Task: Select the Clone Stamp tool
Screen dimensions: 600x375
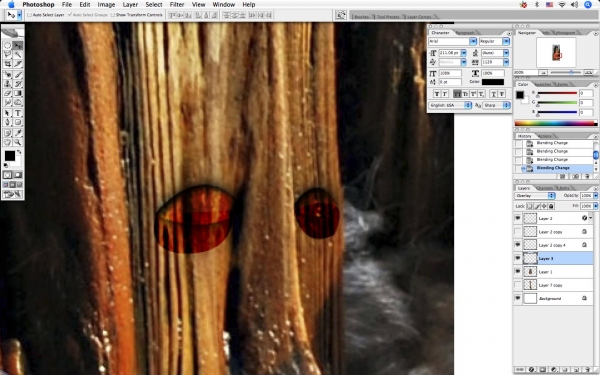Action: click(x=8, y=84)
